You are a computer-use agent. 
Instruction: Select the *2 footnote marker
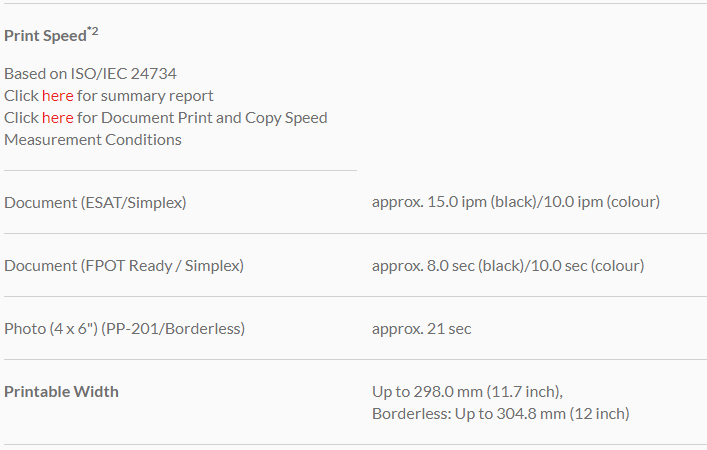(x=93, y=31)
